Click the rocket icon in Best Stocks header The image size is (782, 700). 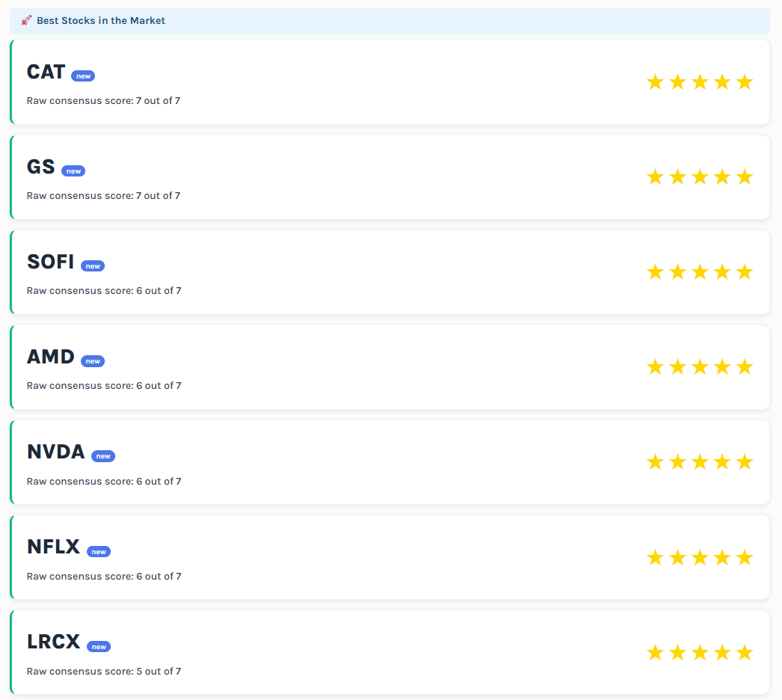click(x=26, y=20)
